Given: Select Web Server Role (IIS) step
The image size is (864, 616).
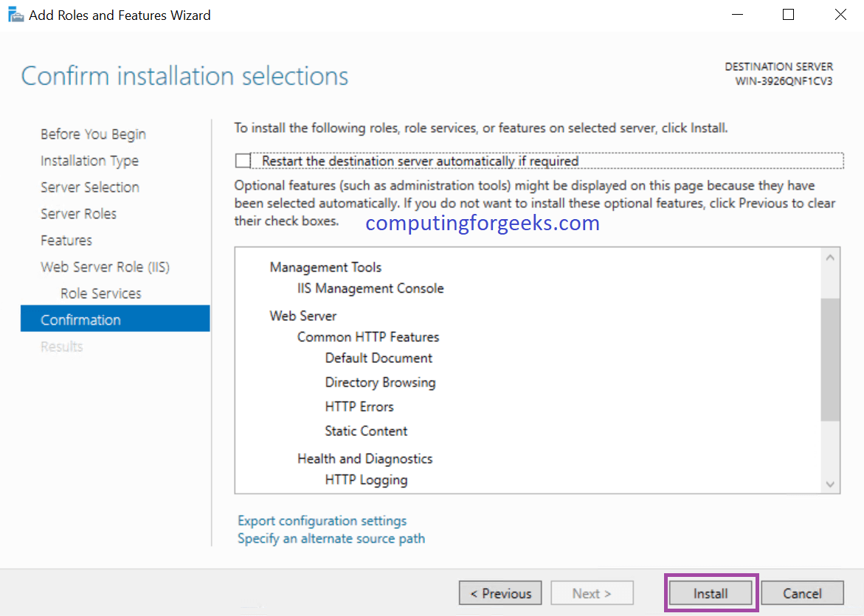Looking at the screenshot, I should (x=105, y=267).
